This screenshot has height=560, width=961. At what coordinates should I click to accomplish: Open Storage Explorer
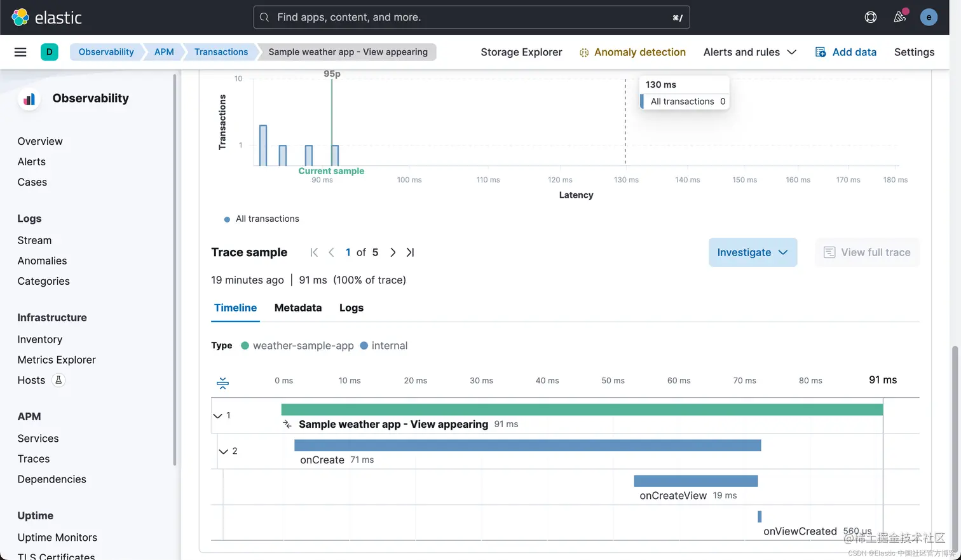coord(521,52)
